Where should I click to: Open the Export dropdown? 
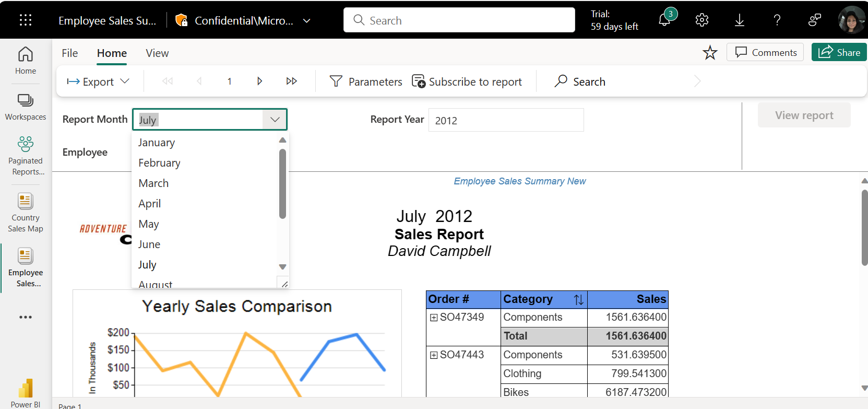98,81
